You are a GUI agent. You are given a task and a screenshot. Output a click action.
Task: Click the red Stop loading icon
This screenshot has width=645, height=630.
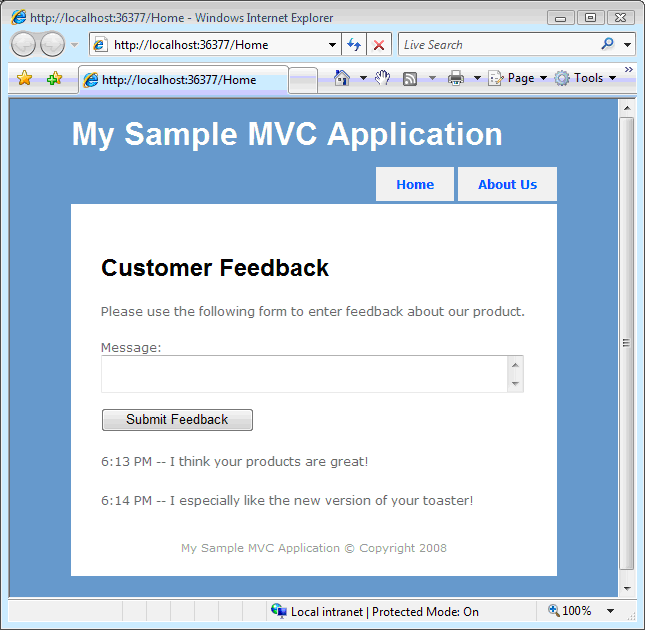pyautogui.click(x=379, y=44)
